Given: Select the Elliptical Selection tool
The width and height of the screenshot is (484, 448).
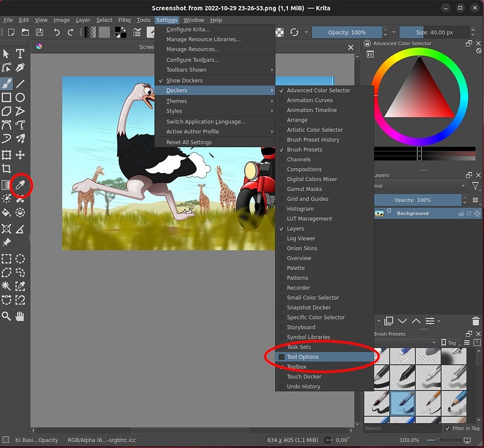Looking at the screenshot, I should [x=20, y=259].
